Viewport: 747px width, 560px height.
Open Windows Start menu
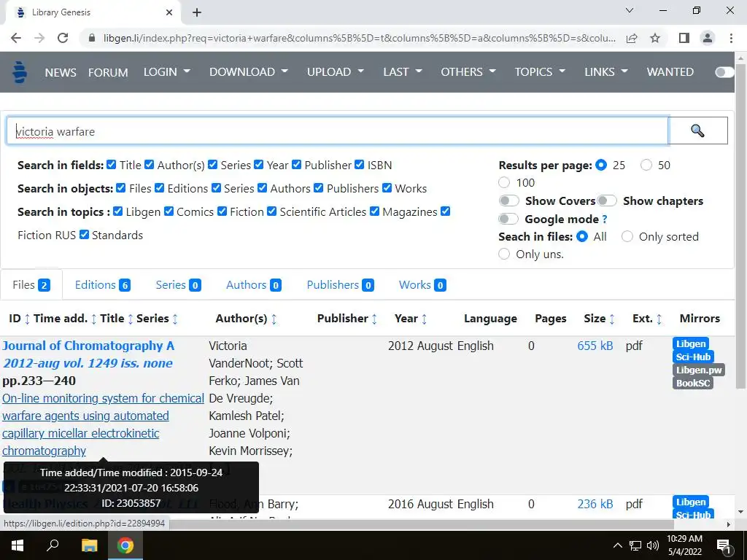[x=18, y=545]
